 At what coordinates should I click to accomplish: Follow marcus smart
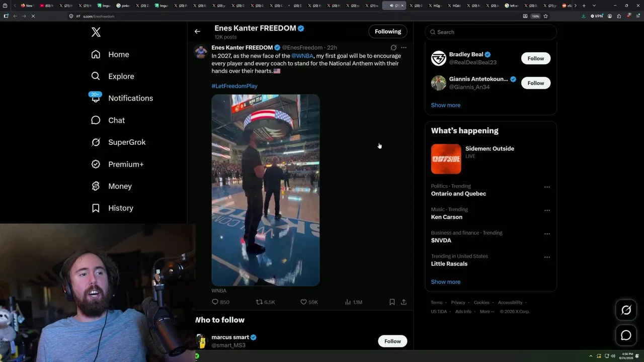[392, 341]
